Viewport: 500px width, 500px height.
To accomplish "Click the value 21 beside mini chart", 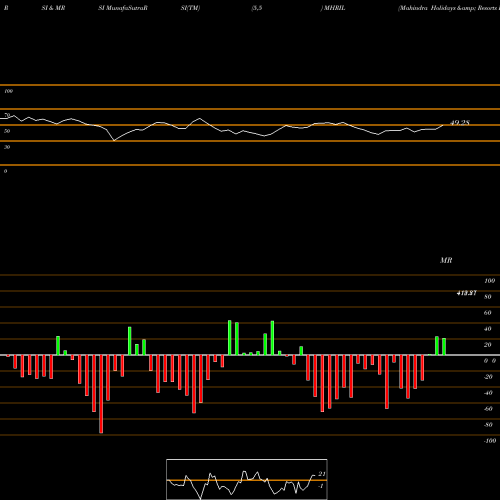I will click(322, 474).
